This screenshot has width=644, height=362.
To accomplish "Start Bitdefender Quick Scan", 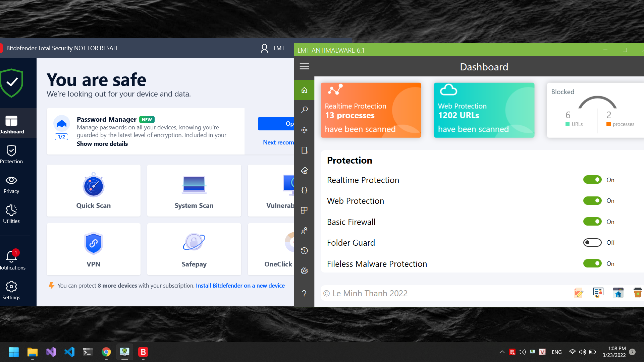I will tap(93, 190).
